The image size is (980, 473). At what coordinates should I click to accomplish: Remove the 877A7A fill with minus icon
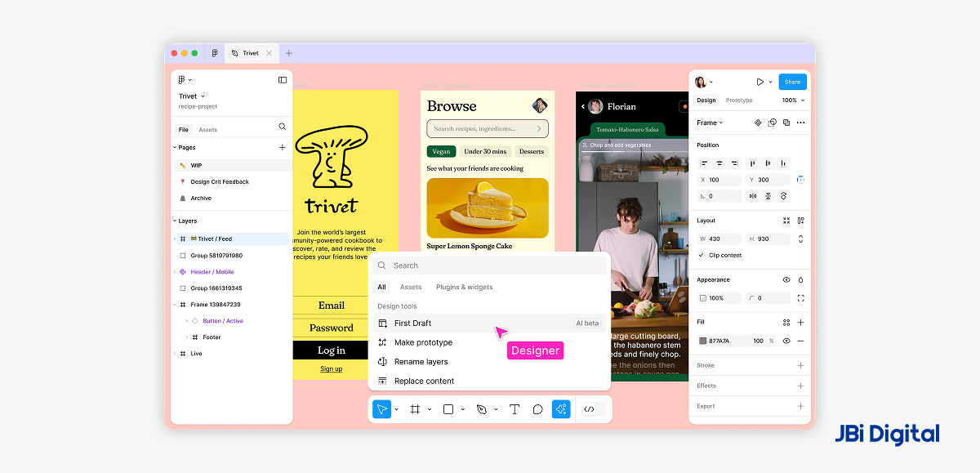point(800,341)
